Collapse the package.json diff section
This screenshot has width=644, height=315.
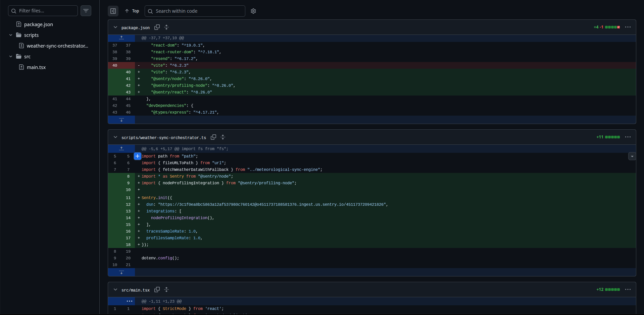(115, 27)
